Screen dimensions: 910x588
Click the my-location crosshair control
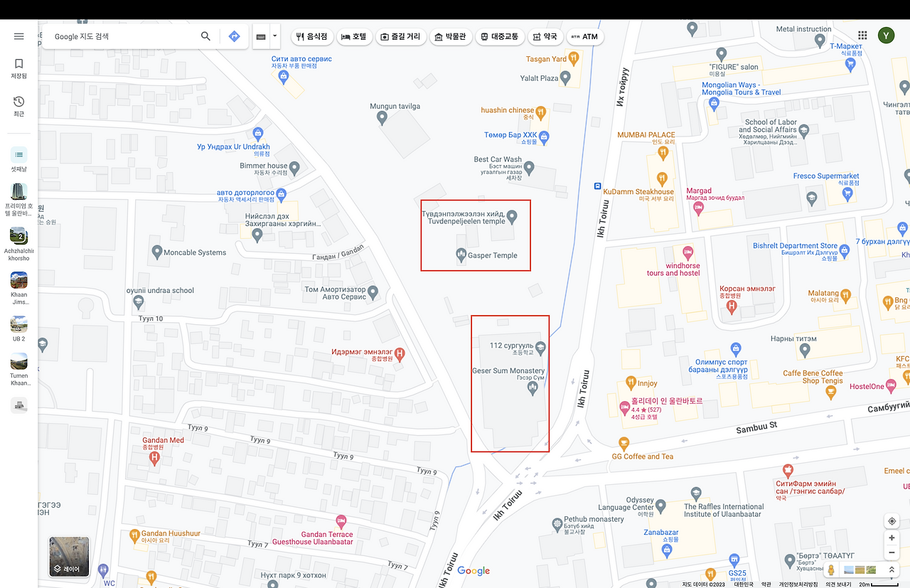coord(892,520)
